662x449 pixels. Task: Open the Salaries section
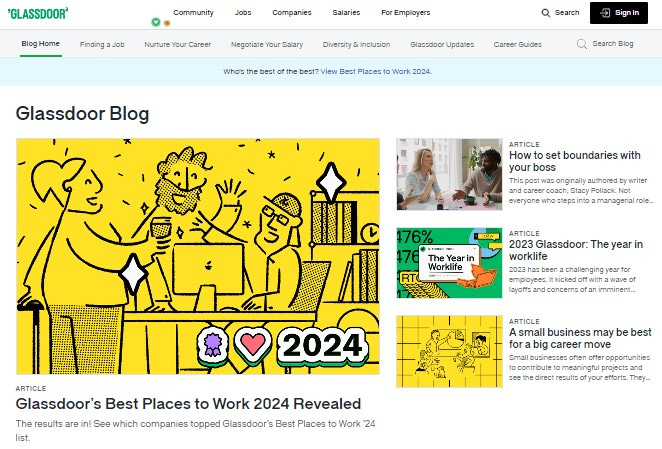(346, 13)
